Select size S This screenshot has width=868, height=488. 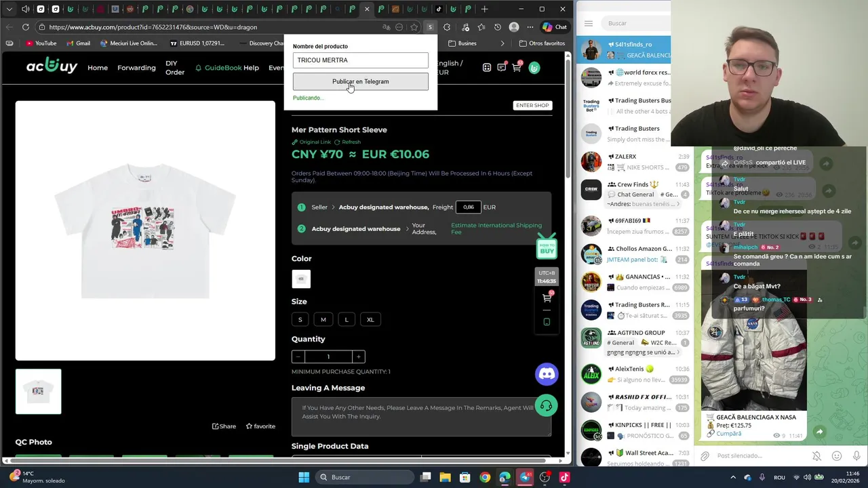(x=300, y=319)
